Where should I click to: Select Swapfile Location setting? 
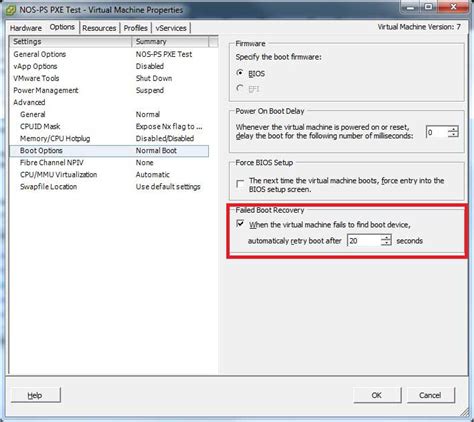[x=109, y=187]
